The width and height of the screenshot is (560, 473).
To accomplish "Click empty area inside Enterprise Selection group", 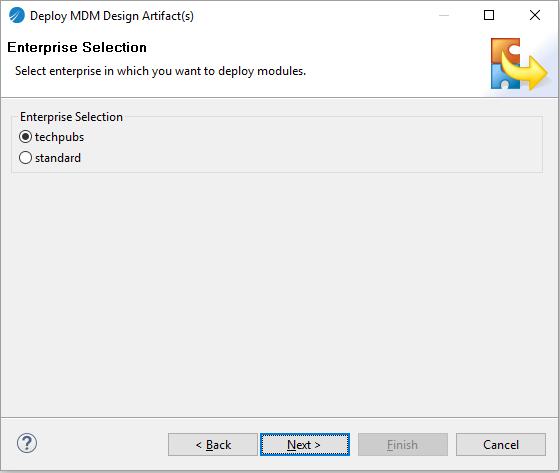I will (x=314, y=146).
